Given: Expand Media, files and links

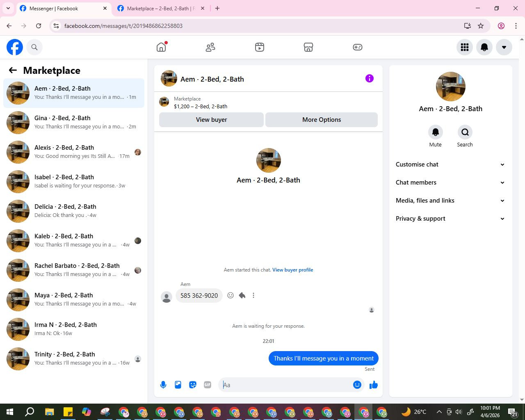Looking at the screenshot, I should point(450,201).
